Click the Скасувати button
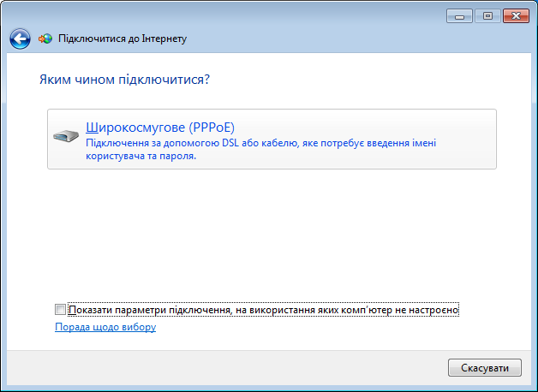538x392 pixels. tap(485, 368)
